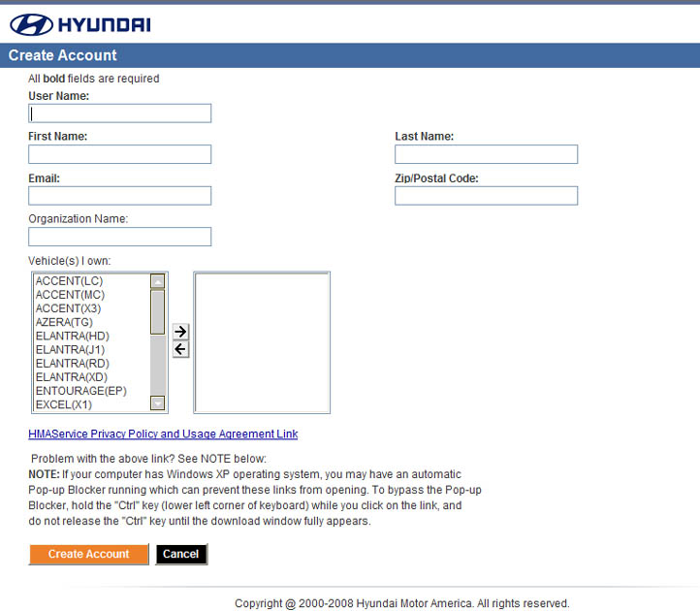Focus the User Name field
The height and width of the screenshot is (611, 700).
point(119,113)
